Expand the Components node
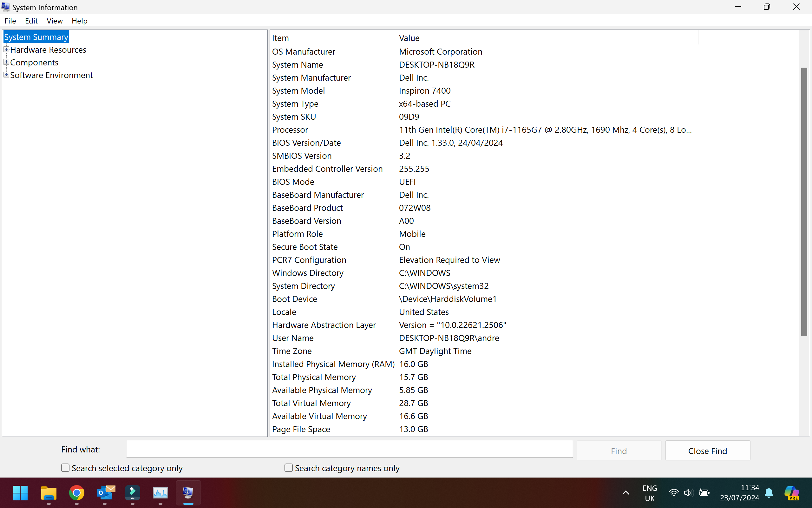This screenshot has height=508, width=812. pyautogui.click(x=6, y=62)
